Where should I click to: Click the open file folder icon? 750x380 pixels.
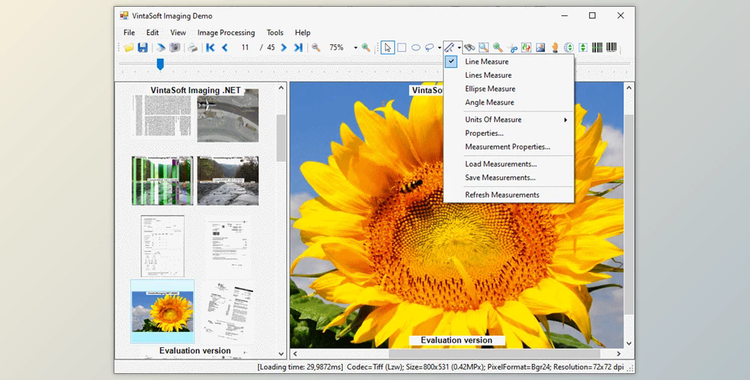click(x=129, y=47)
